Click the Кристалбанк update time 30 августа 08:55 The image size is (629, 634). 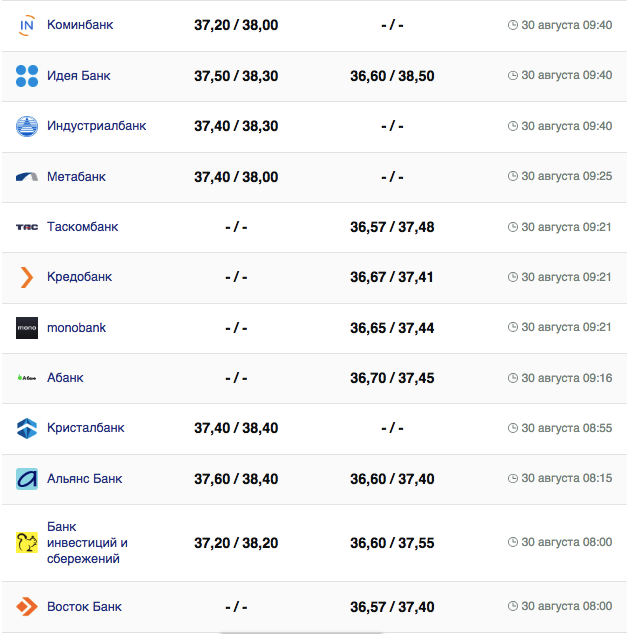(566, 428)
